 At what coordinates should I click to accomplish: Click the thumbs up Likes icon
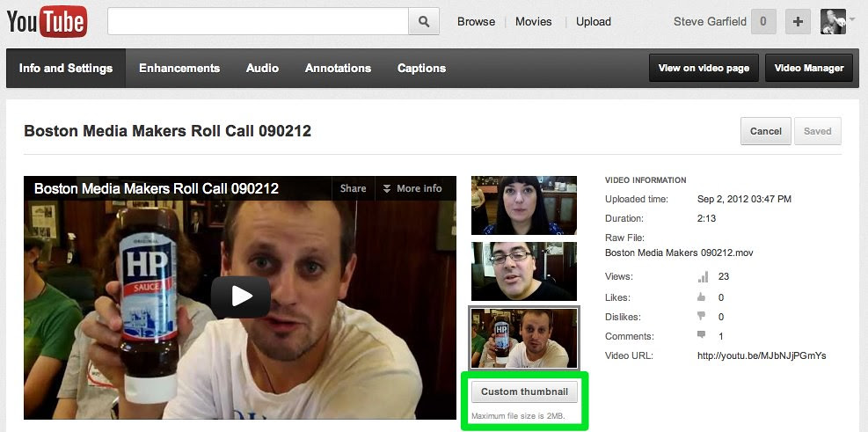coord(702,297)
